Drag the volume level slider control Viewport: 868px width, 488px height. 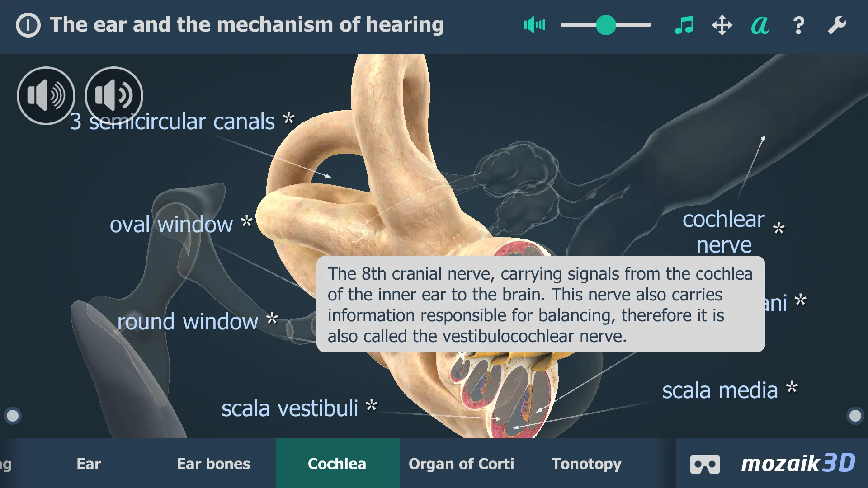pyautogui.click(x=604, y=24)
